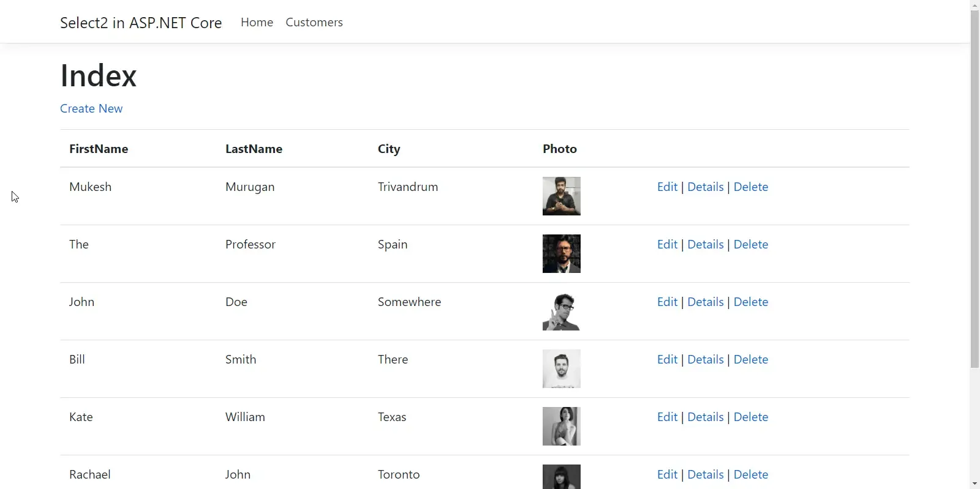Click Mukesh Murugan's photo thumbnail
Image resolution: width=980 pixels, height=489 pixels.
(x=561, y=196)
